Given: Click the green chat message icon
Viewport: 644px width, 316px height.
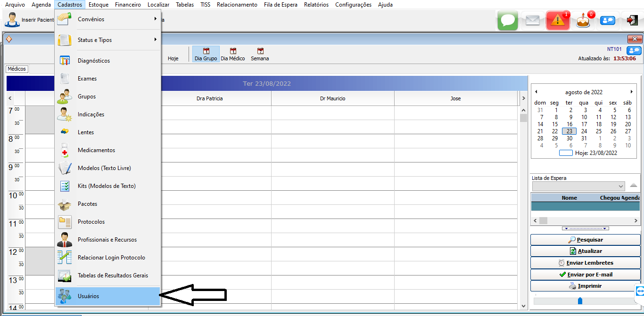Looking at the screenshot, I should [507, 21].
